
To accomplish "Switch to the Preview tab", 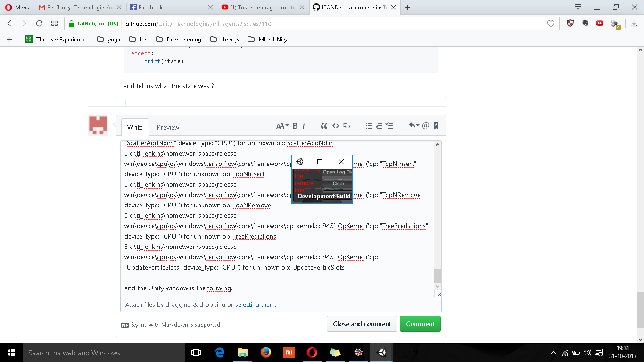I will coord(168,127).
